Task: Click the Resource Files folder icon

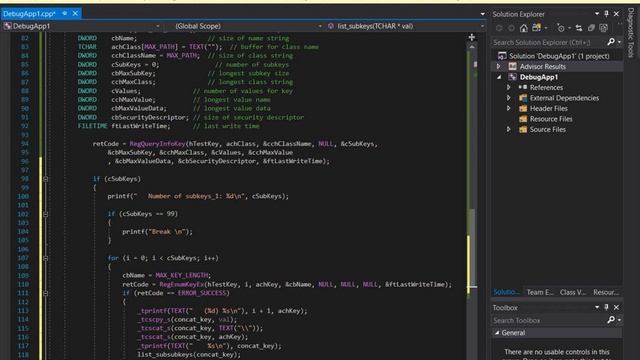Action: pos(523,119)
